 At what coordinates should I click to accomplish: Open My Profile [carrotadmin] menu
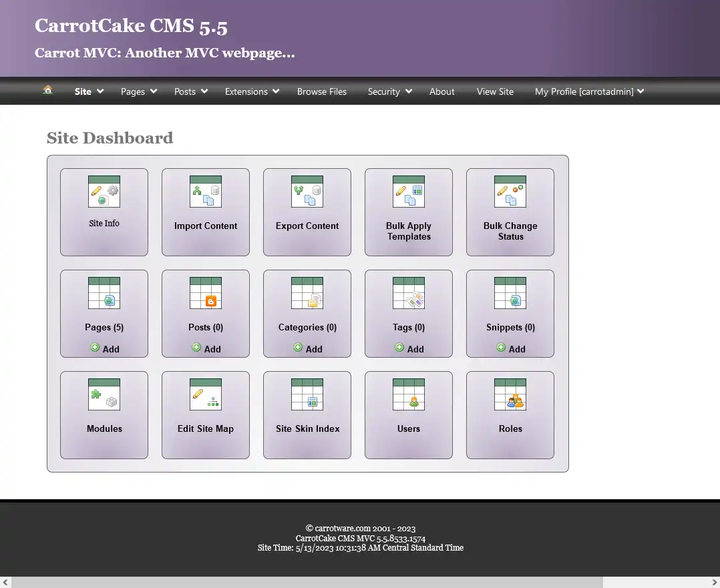tap(584, 92)
